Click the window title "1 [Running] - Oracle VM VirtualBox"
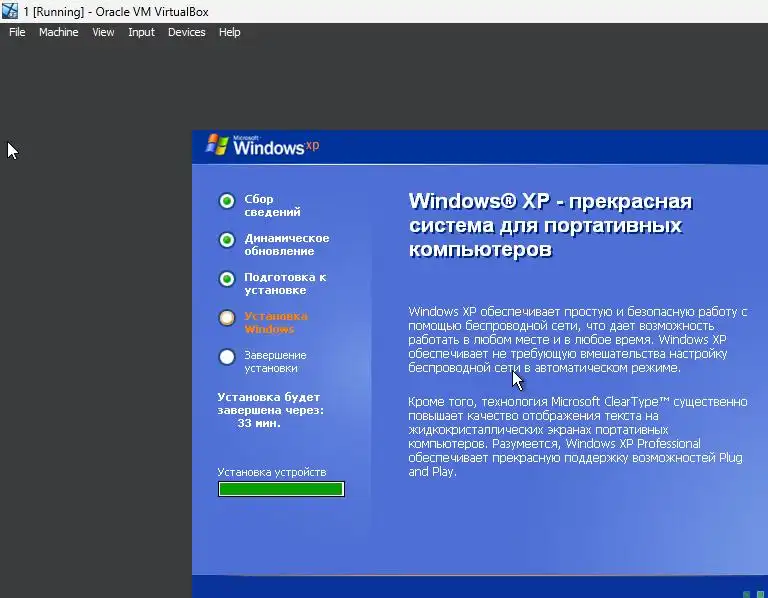Image resolution: width=768 pixels, height=598 pixels. (116, 12)
